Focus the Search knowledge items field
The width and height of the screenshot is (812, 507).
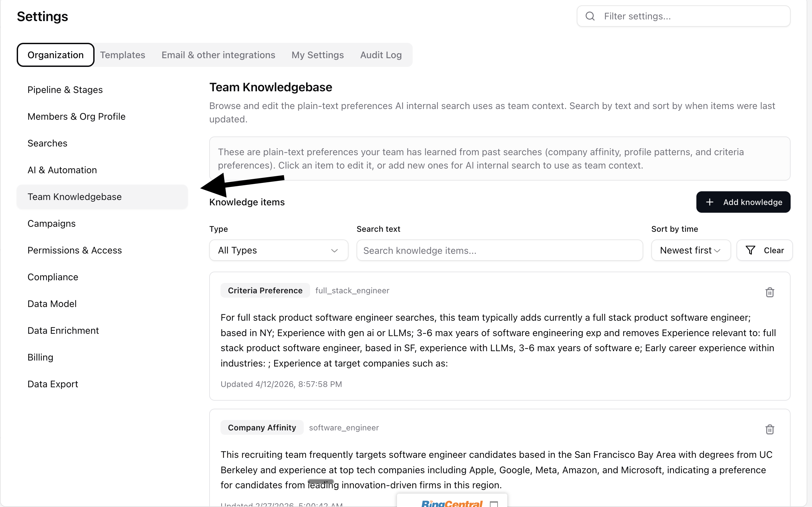(500, 250)
